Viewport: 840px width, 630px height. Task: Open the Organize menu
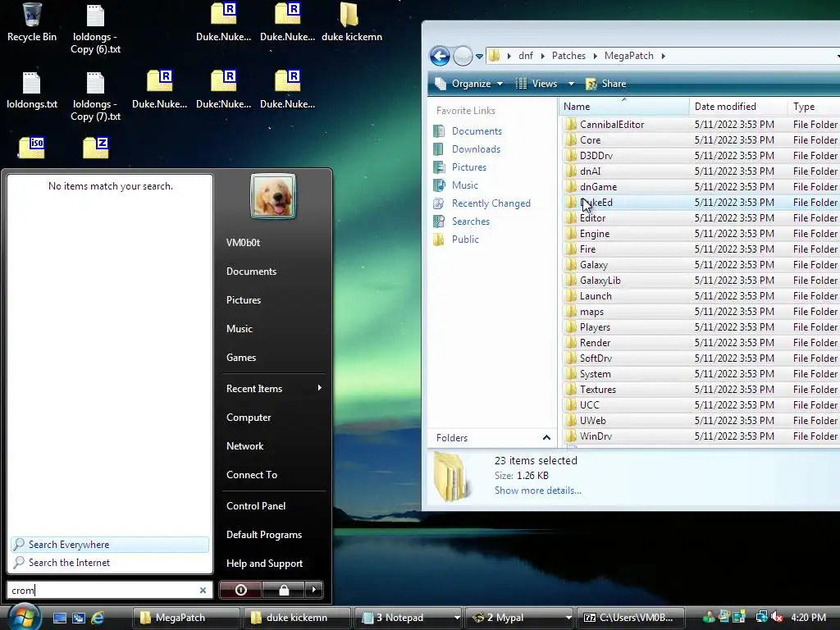tap(468, 84)
